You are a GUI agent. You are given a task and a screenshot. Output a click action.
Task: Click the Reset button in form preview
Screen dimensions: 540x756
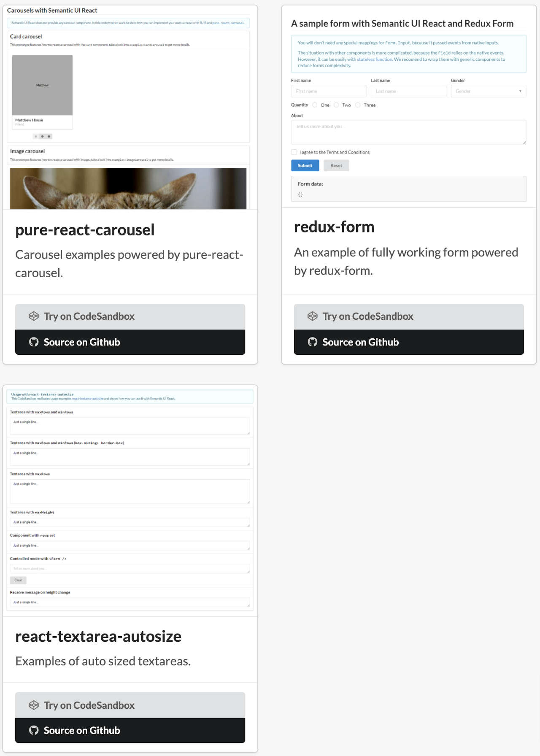point(336,166)
